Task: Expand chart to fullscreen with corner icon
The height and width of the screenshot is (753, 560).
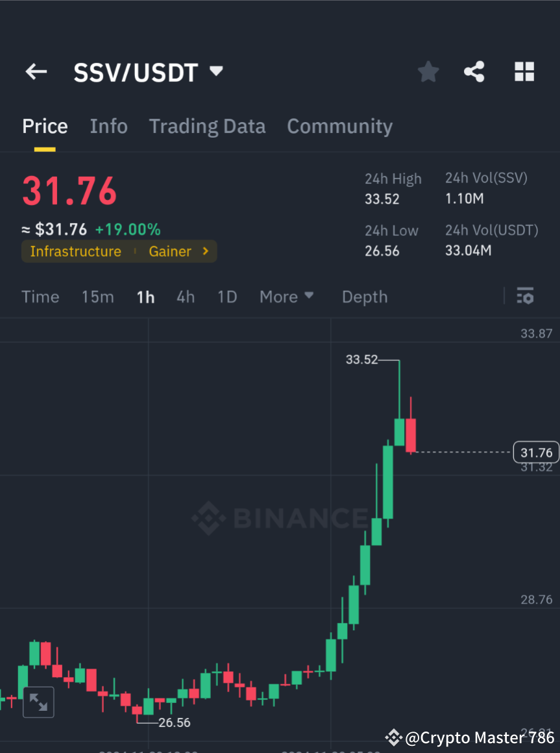Action: point(38,702)
